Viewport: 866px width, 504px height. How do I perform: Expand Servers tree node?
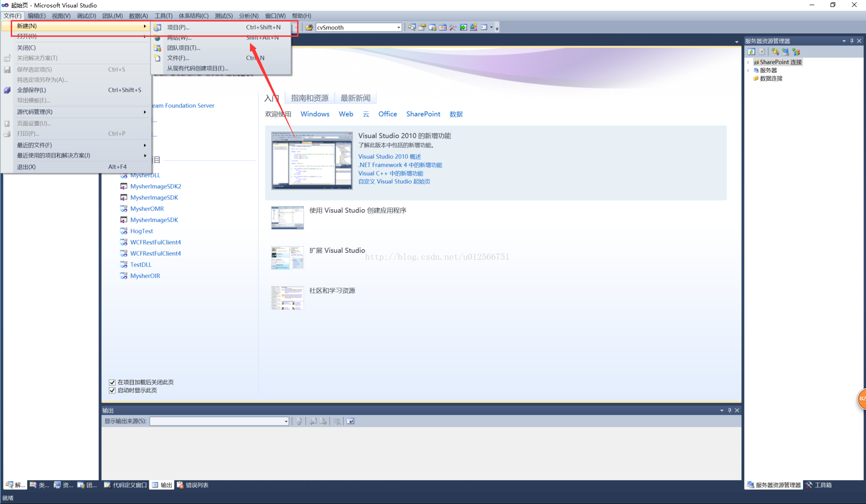tap(748, 70)
